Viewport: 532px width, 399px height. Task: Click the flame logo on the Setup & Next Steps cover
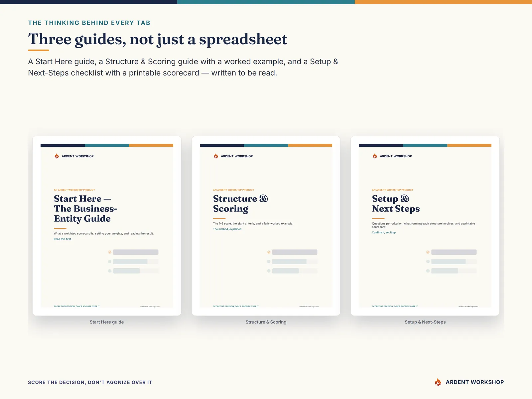375,156
